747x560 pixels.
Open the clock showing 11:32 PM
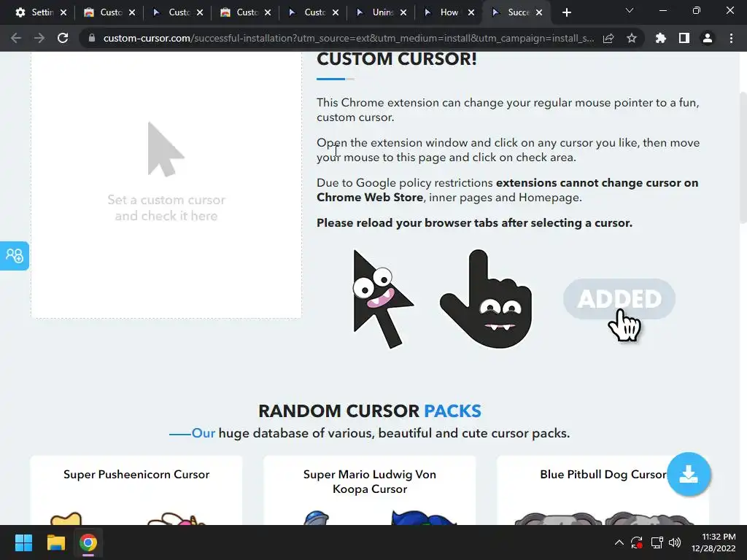(713, 542)
